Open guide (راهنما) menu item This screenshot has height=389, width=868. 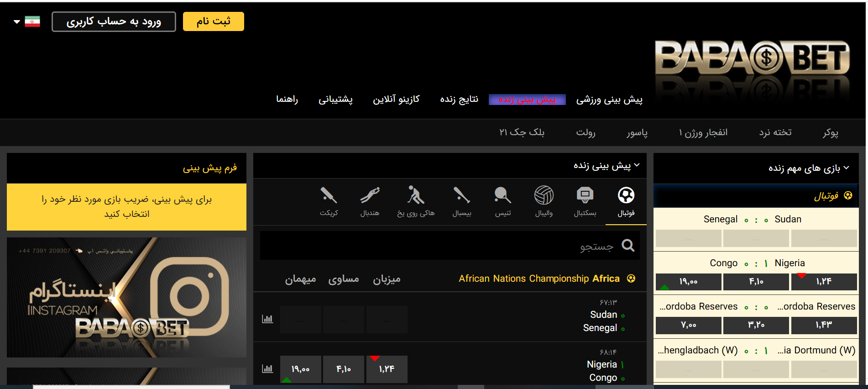(287, 99)
